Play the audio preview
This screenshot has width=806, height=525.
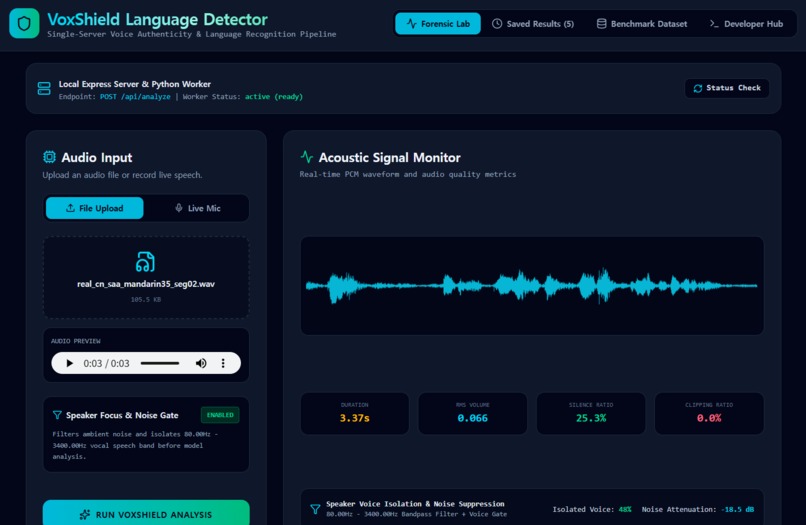(x=69, y=364)
